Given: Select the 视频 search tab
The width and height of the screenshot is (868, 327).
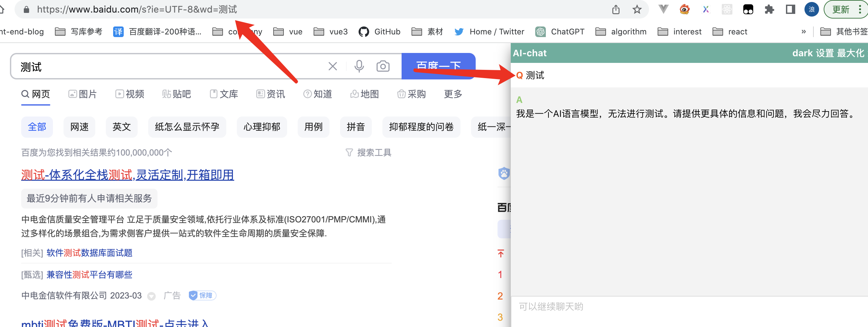Looking at the screenshot, I should 130,94.
